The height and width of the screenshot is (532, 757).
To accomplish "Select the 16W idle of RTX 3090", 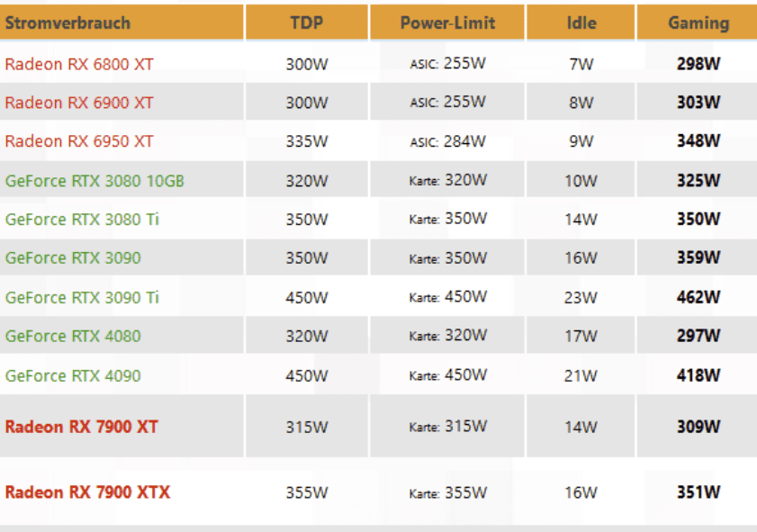I will [581, 257].
